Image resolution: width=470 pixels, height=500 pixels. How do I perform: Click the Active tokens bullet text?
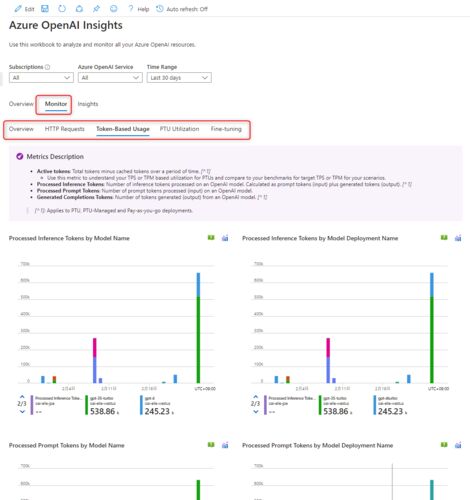(123, 171)
